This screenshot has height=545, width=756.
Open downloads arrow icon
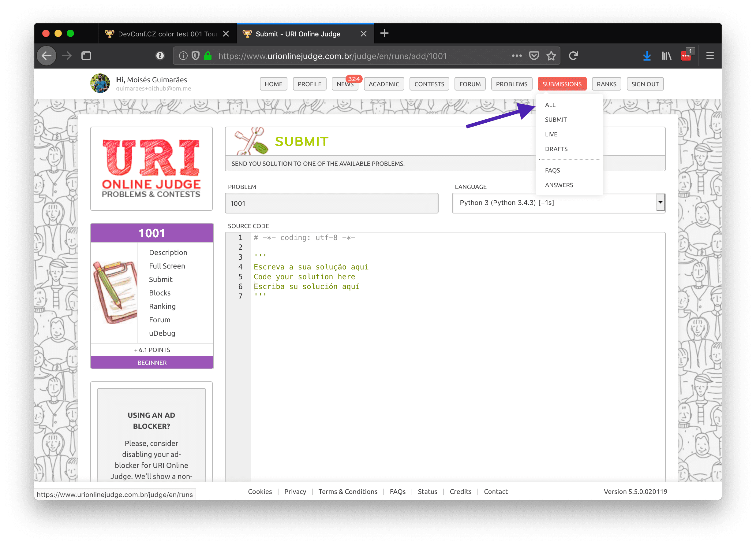click(647, 56)
